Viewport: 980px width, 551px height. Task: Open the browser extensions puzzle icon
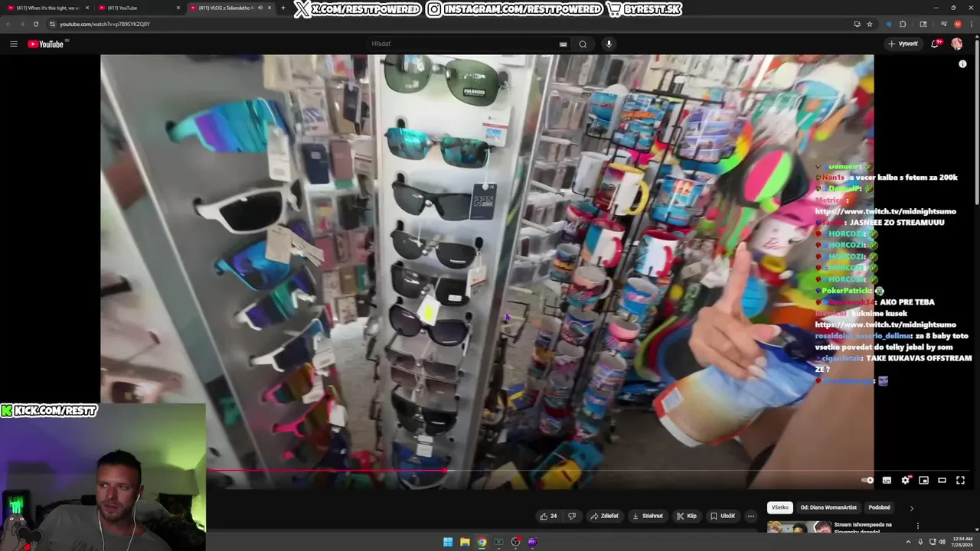(903, 24)
